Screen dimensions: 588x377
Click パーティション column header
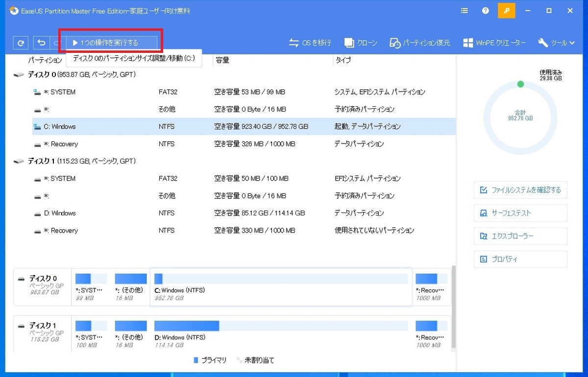45,60
